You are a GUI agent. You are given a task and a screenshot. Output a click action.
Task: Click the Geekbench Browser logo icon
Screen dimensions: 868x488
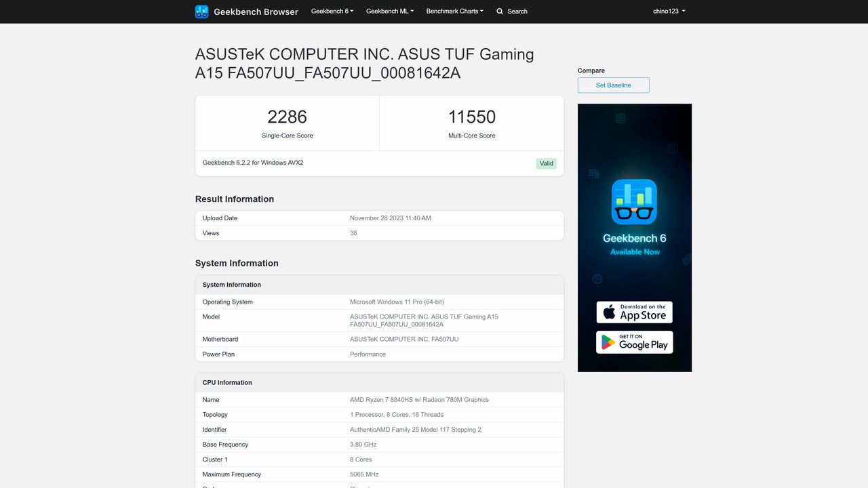[201, 12]
